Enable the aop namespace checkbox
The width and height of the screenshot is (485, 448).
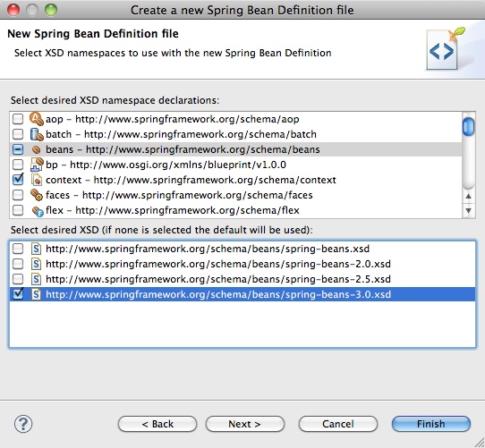point(18,119)
